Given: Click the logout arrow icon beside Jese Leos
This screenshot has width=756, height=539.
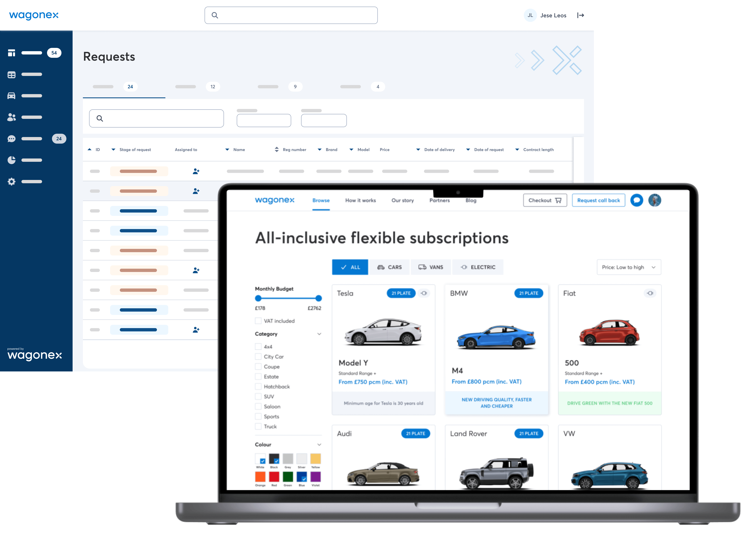Looking at the screenshot, I should pos(580,15).
